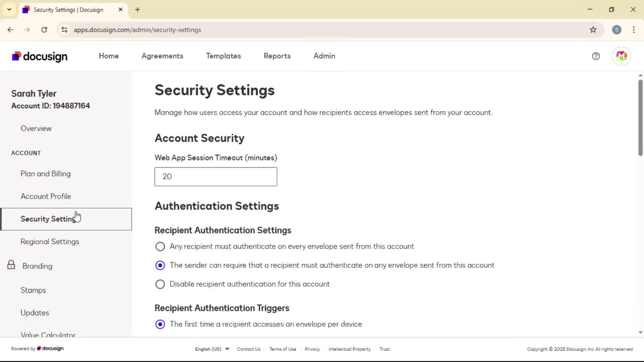Image resolution: width=644 pixels, height=362 pixels.
Task: Click the browser address bar URL
Action: pyautogui.click(x=138, y=30)
